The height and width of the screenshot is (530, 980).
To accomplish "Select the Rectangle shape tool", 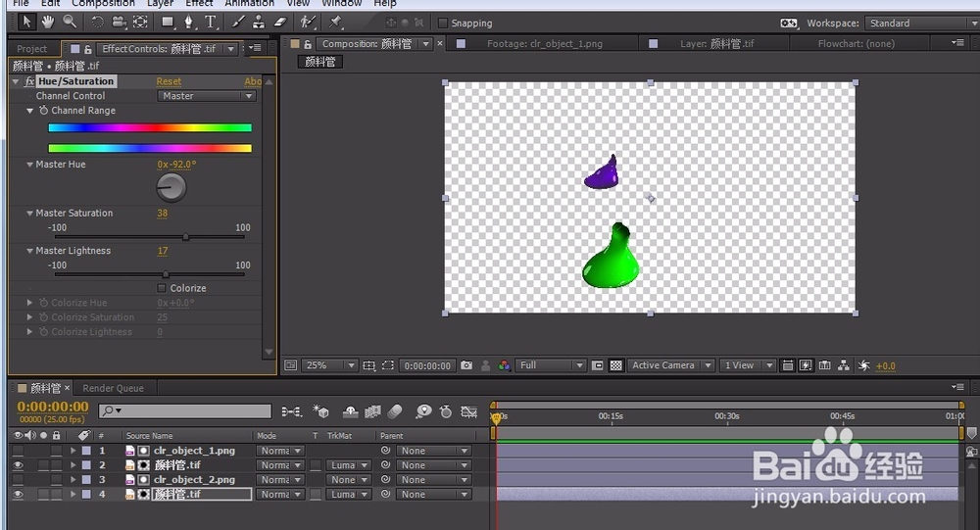I will coord(168,23).
